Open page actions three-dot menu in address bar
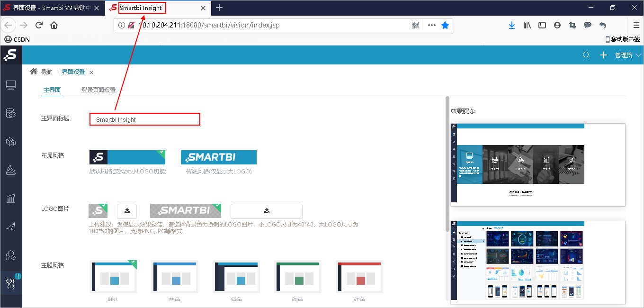Screen dimensions: 644x308 (x=431, y=25)
